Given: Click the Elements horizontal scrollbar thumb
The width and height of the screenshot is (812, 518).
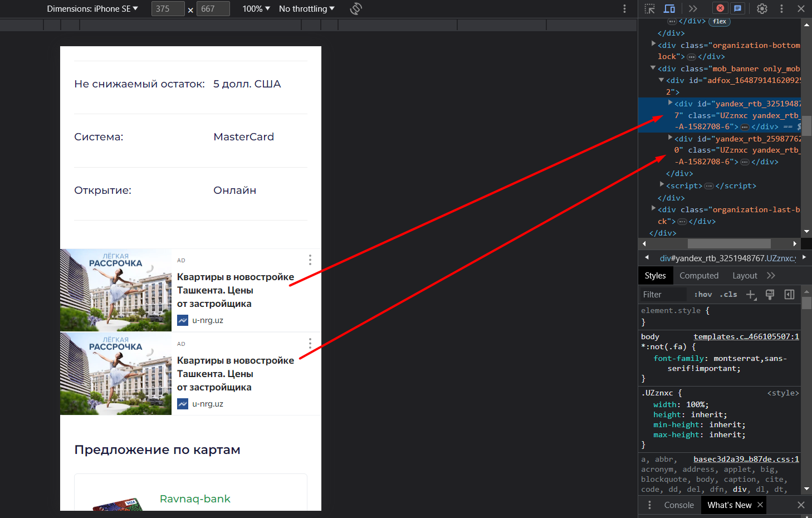Looking at the screenshot, I should click(x=729, y=243).
